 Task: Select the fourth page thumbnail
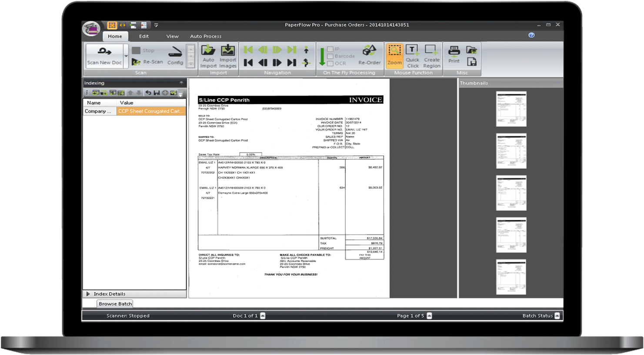point(511,235)
